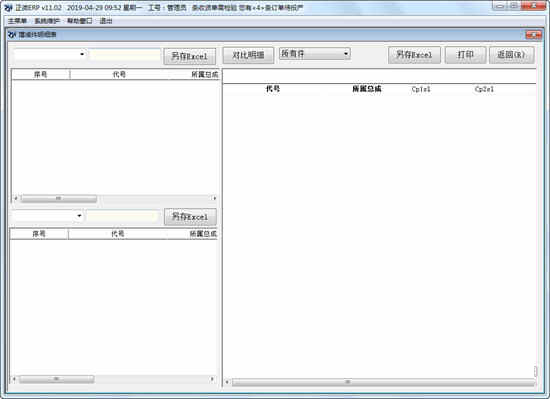Open the 帮助窗口 menu
The image size is (550, 399).
pyautogui.click(x=80, y=21)
